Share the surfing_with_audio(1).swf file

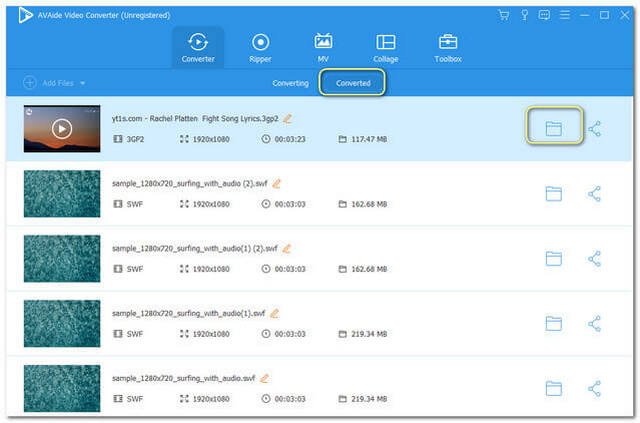[x=595, y=323]
